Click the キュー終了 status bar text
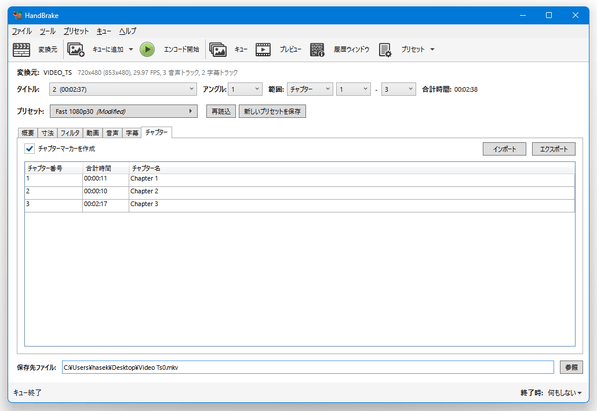This screenshot has width=597, height=411. coord(27,393)
